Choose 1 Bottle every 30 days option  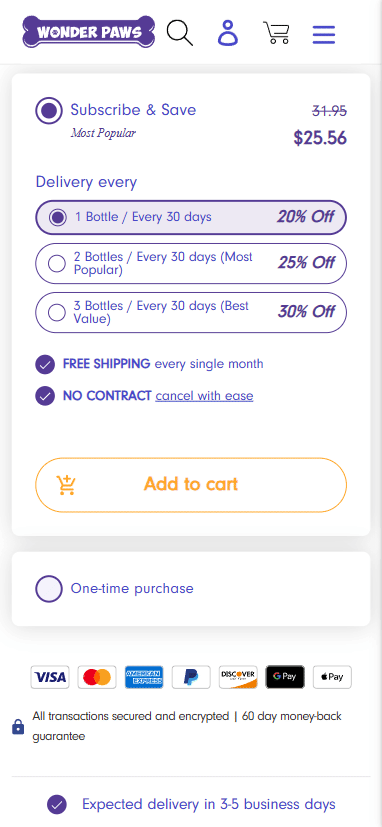click(191, 217)
